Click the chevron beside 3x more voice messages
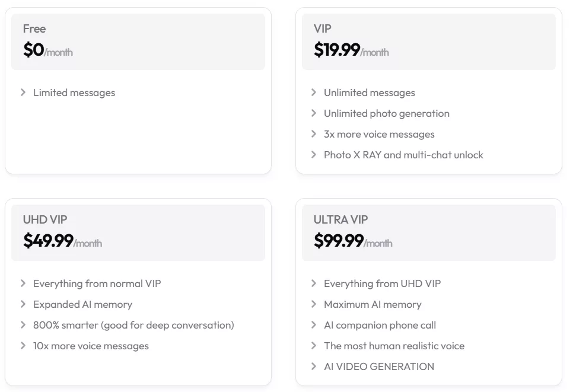The width and height of the screenshot is (573, 392). coord(314,134)
